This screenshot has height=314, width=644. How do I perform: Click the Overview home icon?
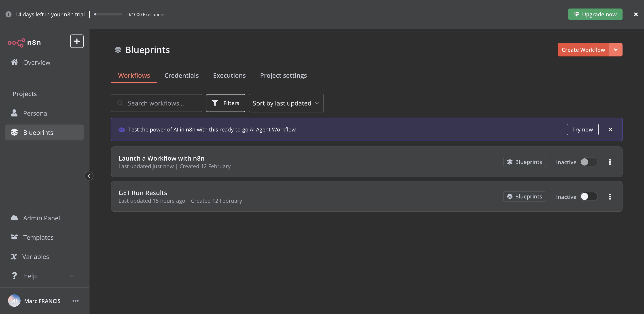(x=14, y=62)
